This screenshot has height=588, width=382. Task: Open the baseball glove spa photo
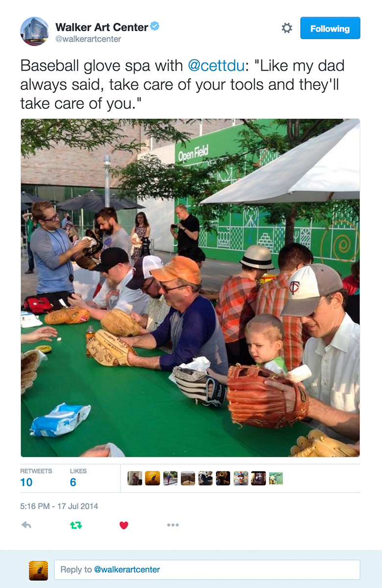(x=191, y=288)
